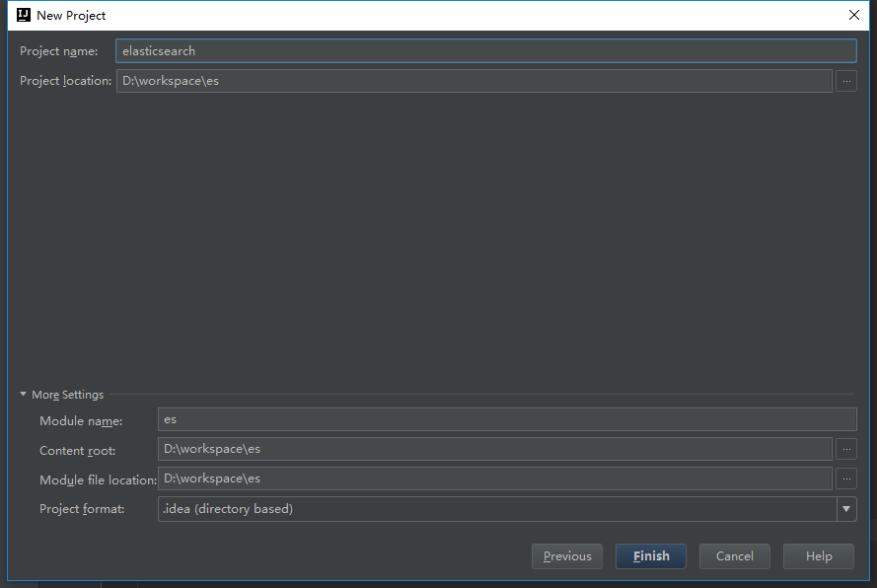This screenshot has width=877, height=588.
Task: Click the 'Module name:' label
Action: (81, 421)
